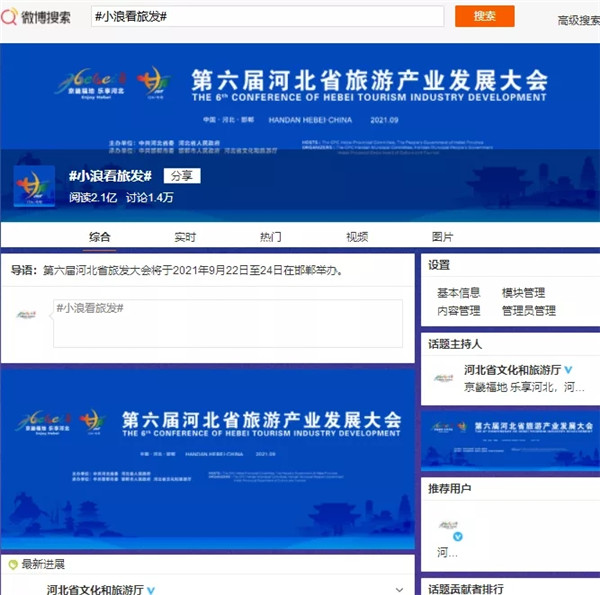The width and height of the screenshot is (600, 595).
Task: Click the 讨论1.4万 discussion count
Action: pos(150,197)
